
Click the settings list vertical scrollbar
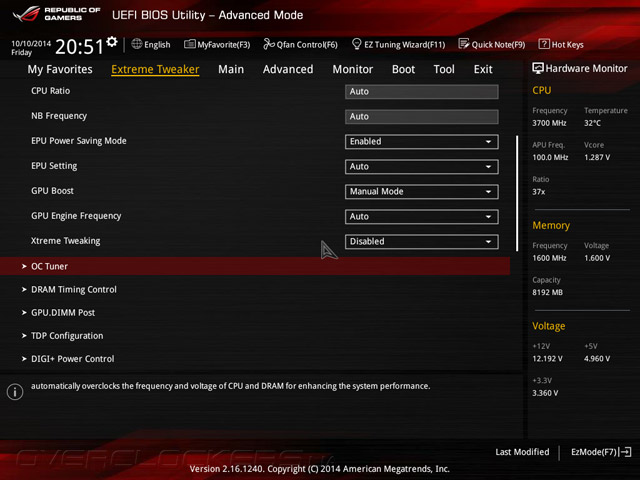pos(517,193)
